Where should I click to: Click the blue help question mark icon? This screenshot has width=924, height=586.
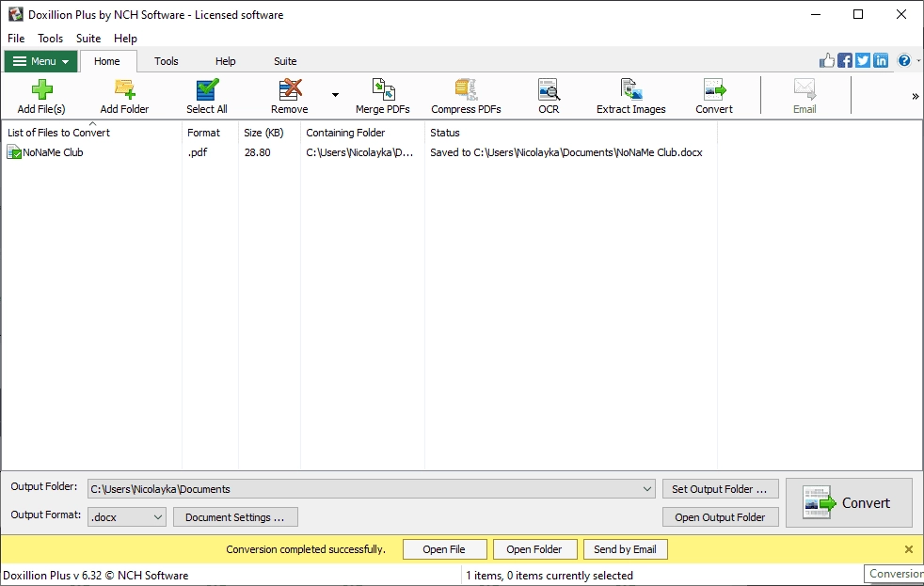point(904,60)
